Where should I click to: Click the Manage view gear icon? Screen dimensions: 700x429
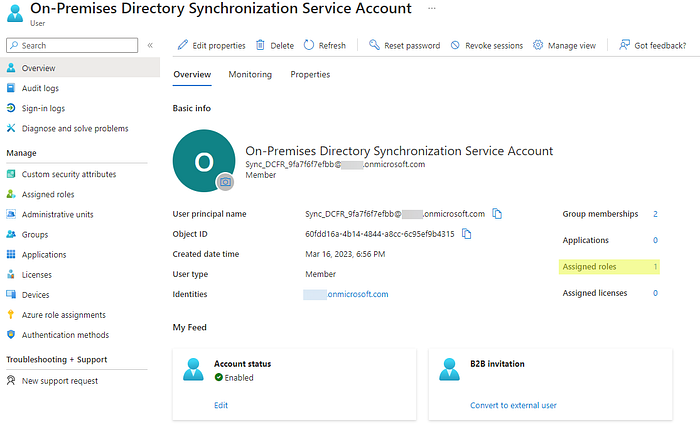coord(538,45)
